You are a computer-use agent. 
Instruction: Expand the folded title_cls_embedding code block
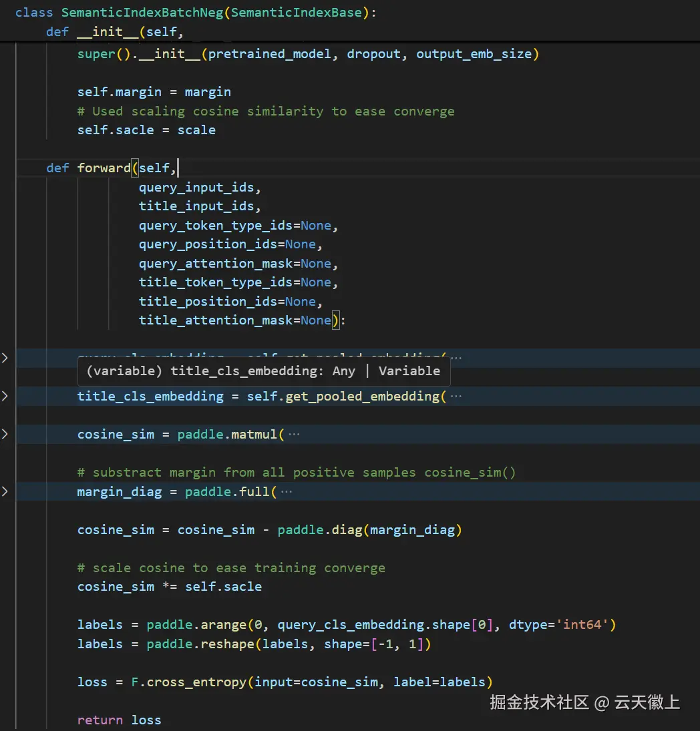tap(5, 397)
